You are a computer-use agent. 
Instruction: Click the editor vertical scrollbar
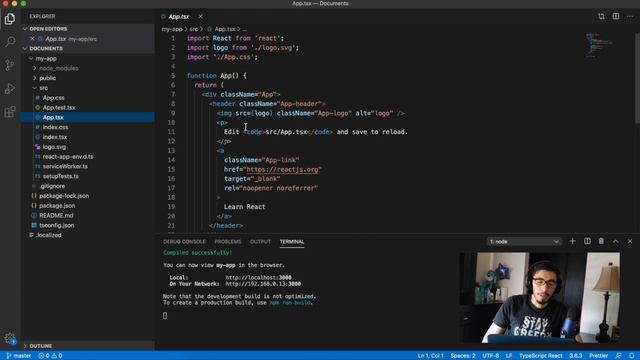coord(638,78)
